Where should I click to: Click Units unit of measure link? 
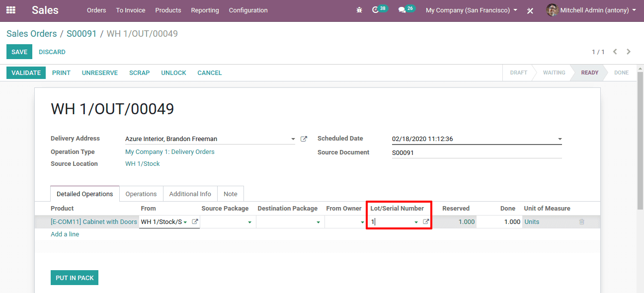pos(532,222)
